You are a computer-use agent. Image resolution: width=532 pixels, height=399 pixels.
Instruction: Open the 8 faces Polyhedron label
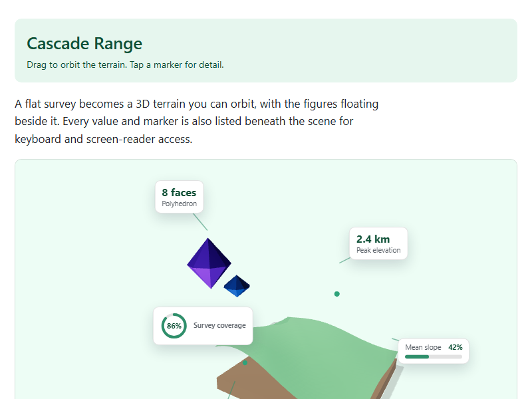click(x=179, y=197)
